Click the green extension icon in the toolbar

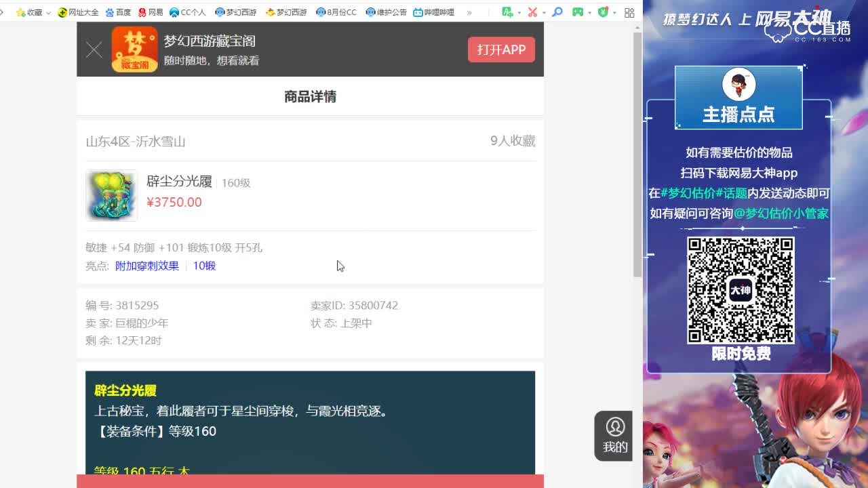[x=507, y=12]
